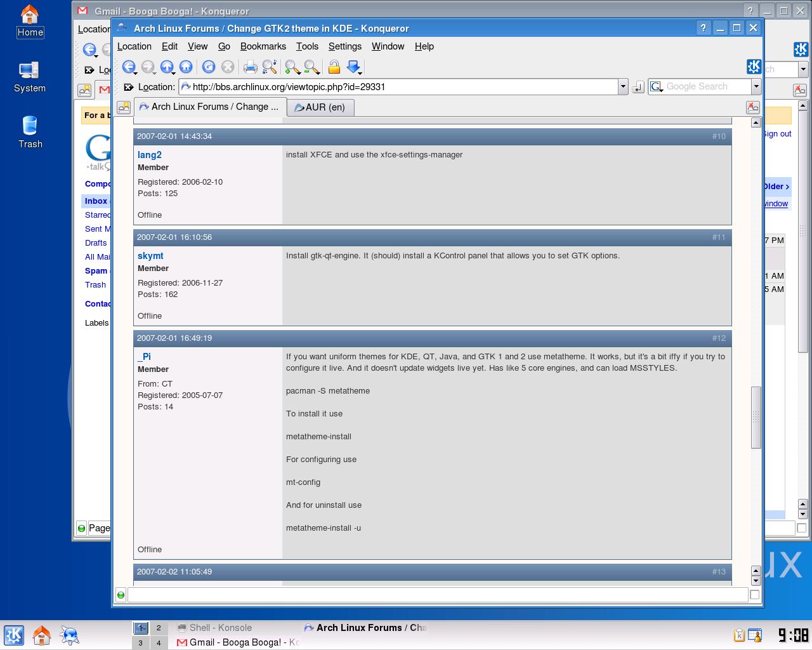812x650 pixels.
Task: Open the Location menu
Action: [134, 46]
